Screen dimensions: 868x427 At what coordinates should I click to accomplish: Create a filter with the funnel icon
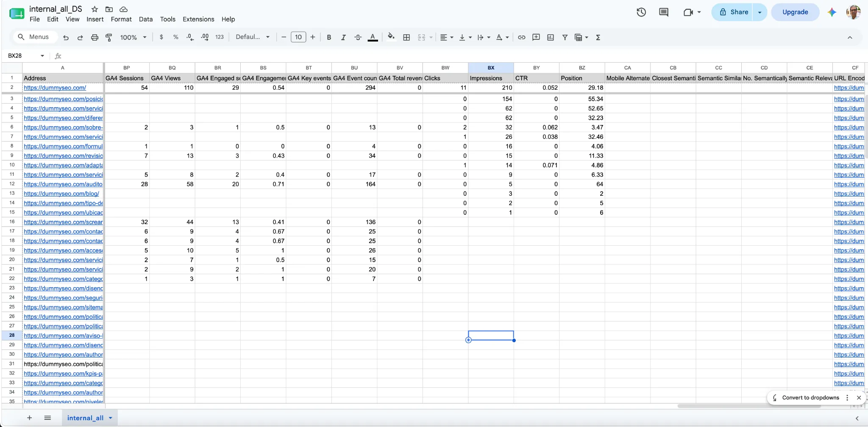coord(565,37)
